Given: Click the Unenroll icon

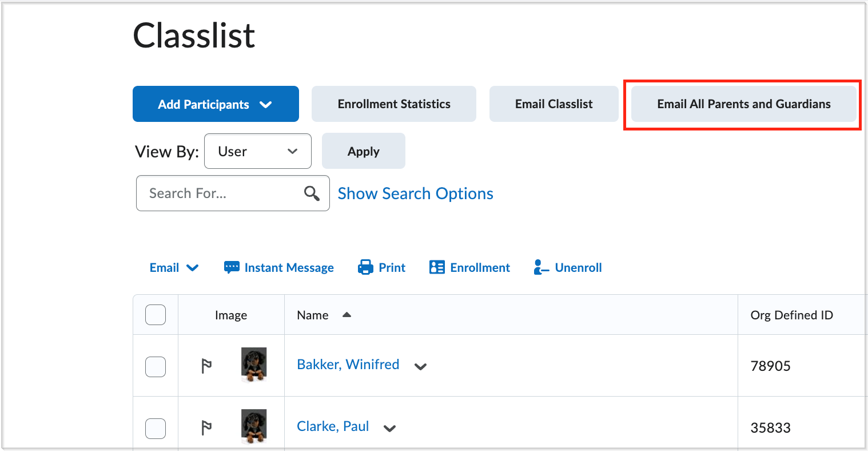Looking at the screenshot, I should [x=540, y=267].
